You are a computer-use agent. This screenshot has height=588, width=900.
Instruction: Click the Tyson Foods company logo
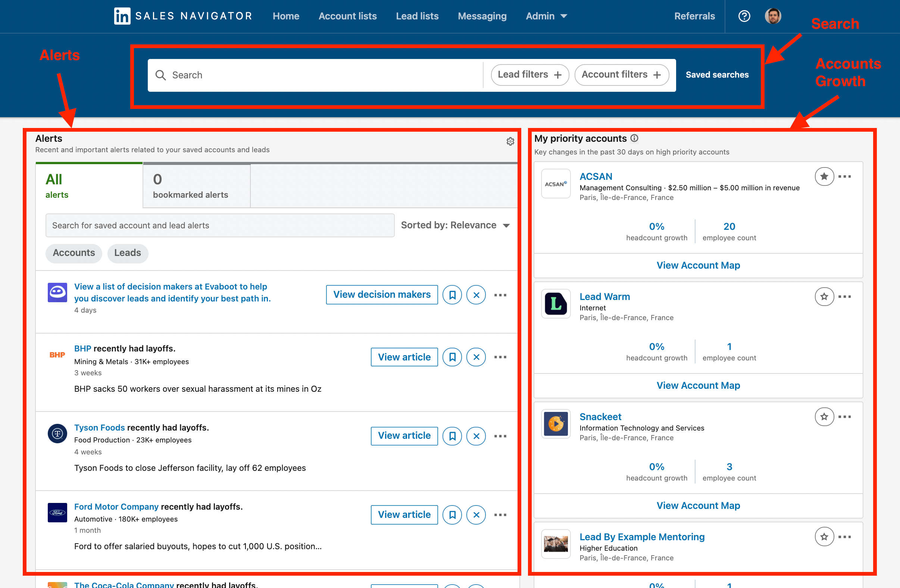click(57, 433)
